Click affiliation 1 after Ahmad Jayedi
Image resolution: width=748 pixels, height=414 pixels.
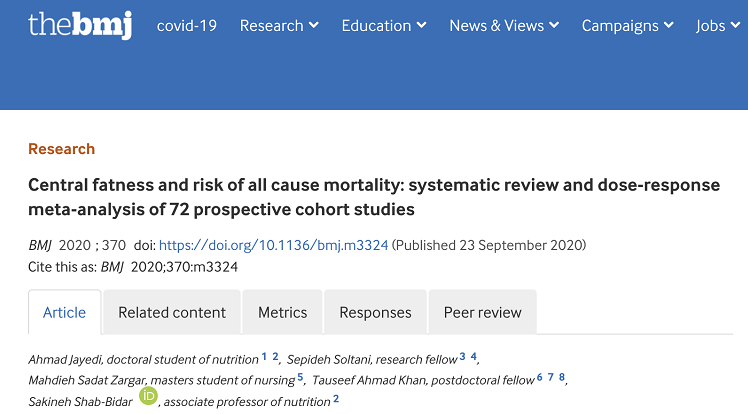pos(264,357)
